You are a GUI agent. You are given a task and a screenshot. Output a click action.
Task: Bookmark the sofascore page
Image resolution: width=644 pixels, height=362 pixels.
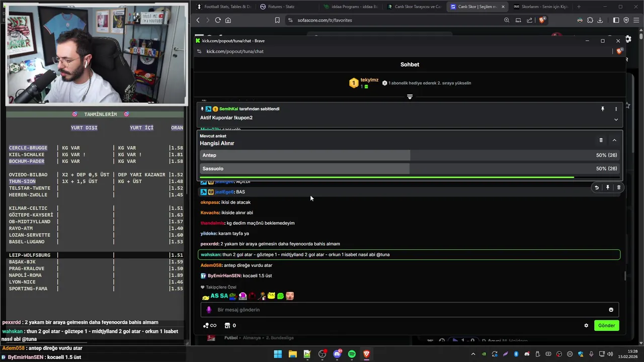coord(277,20)
